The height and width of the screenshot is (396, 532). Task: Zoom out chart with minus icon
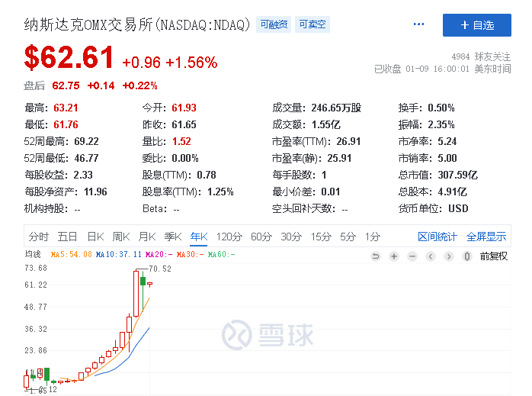tap(412, 256)
